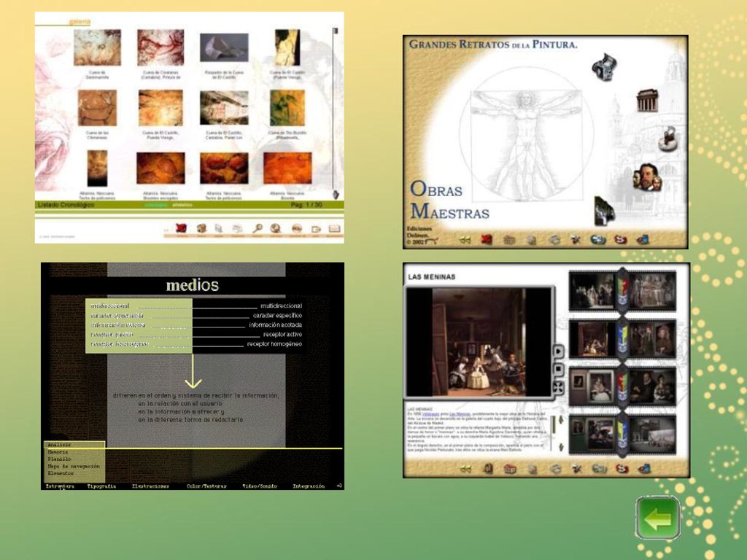747x560 pixels.
Task: Click the red S icon in Obras Maestras toolbar
Action: (x=620, y=239)
